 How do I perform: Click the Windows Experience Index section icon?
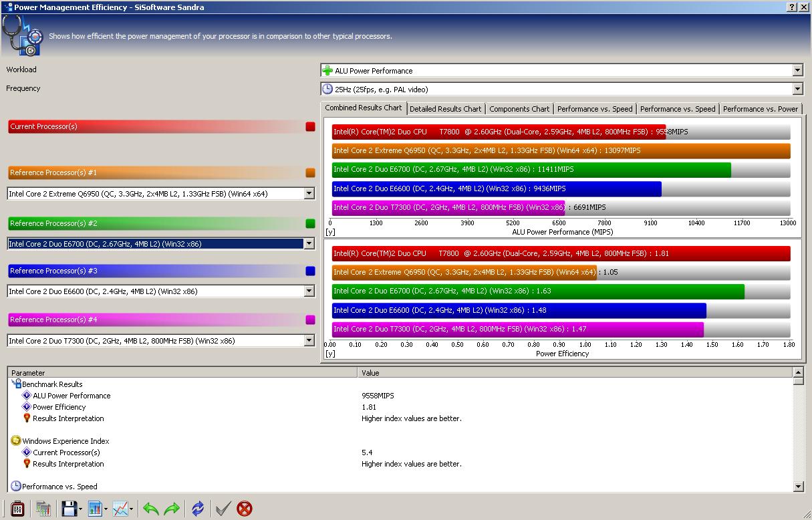[x=17, y=441]
